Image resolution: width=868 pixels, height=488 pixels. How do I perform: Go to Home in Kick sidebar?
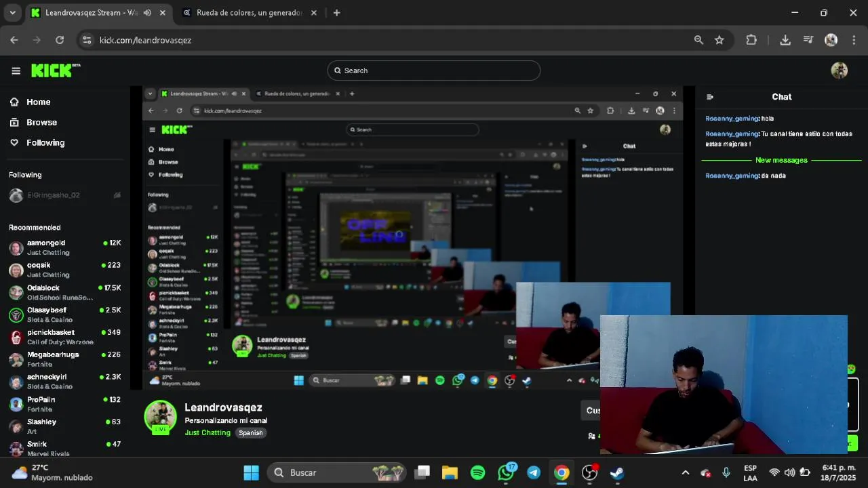click(38, 102)
